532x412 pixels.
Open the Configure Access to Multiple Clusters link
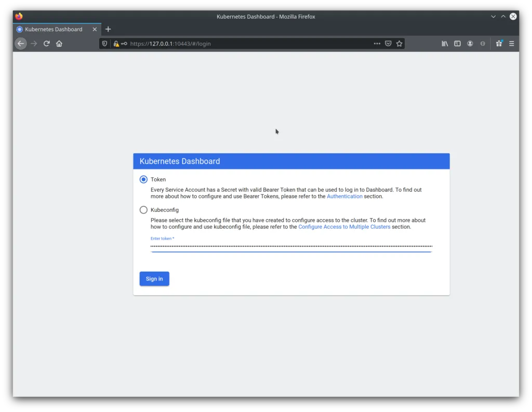click(x=344, y=227)
